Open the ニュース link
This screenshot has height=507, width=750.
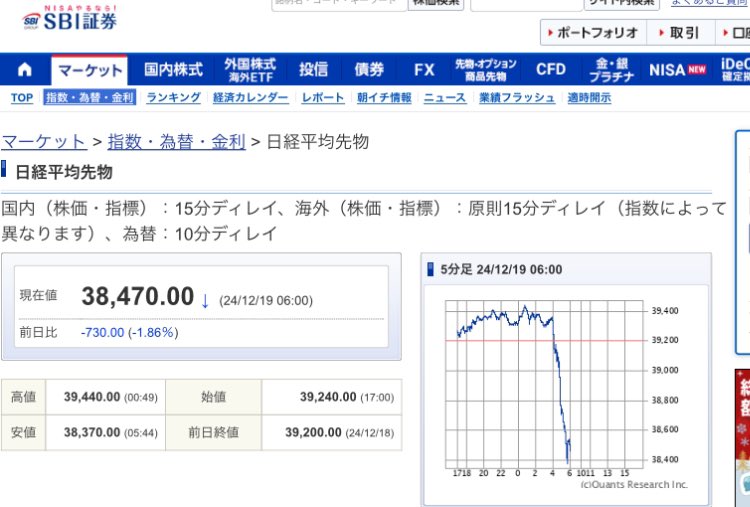coord(445,98)
